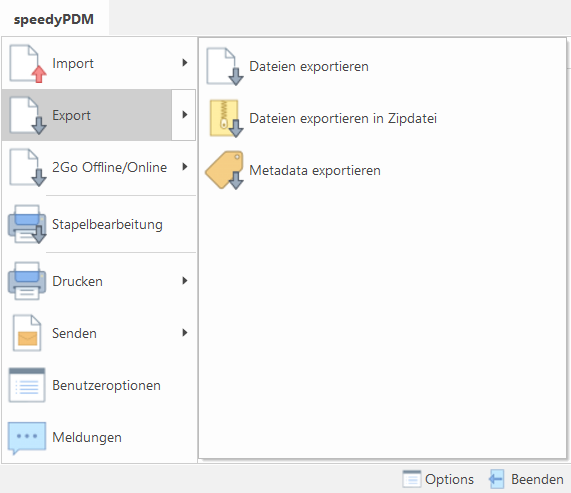Expand the Export submenu arrow

coord(185,115)
